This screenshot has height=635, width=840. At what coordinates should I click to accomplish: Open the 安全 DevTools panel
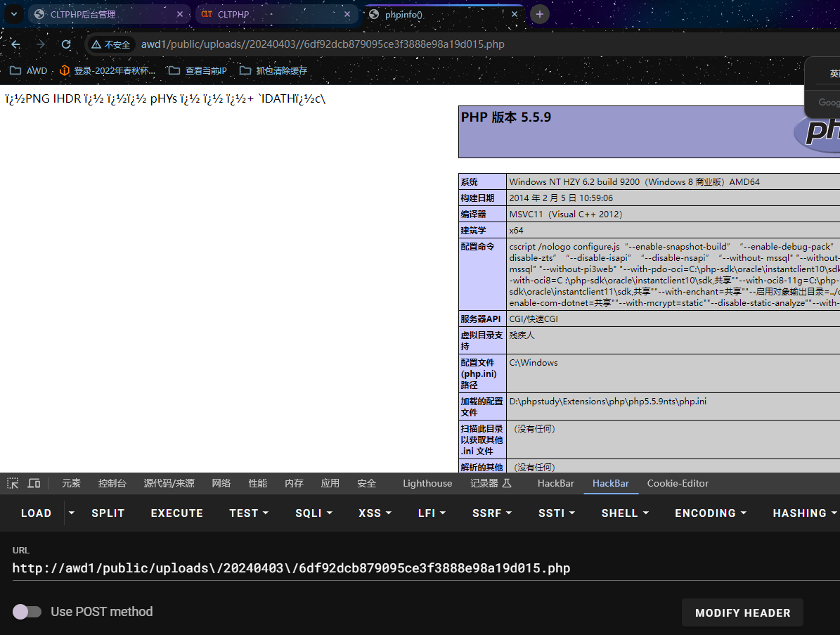tap(366, 483)
